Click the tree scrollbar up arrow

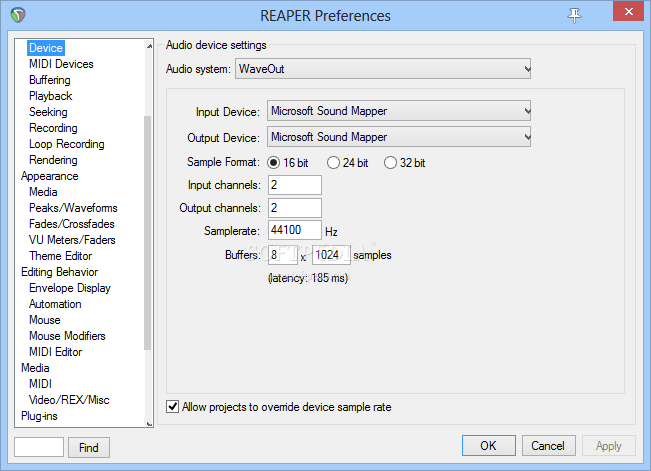[149, 45]
